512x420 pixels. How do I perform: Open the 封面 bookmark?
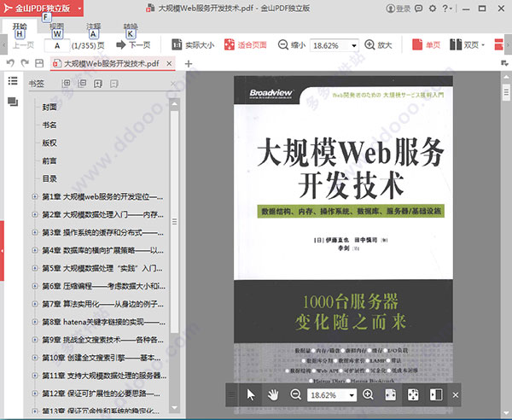pyautogui.click(x=49, y=107)
